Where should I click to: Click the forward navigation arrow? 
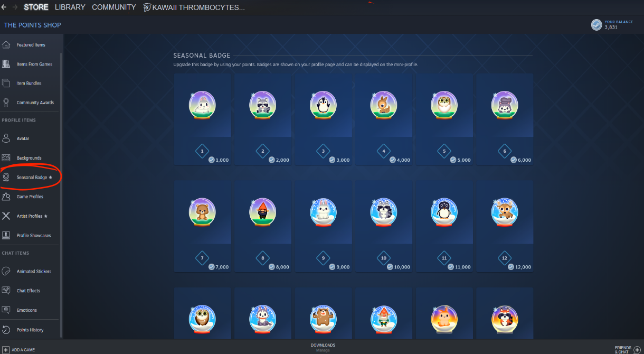point(15,7)
